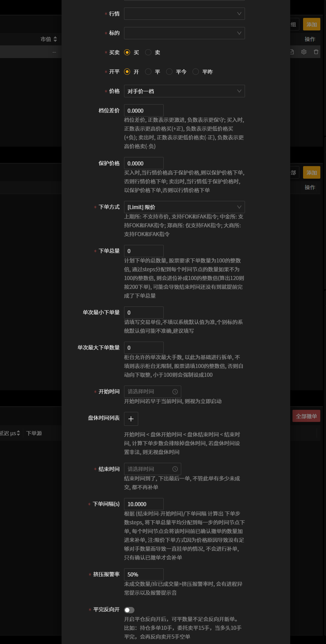Select the 平昨 radio option
This screenshot has height=644, width=326.
tap(196, 72)
